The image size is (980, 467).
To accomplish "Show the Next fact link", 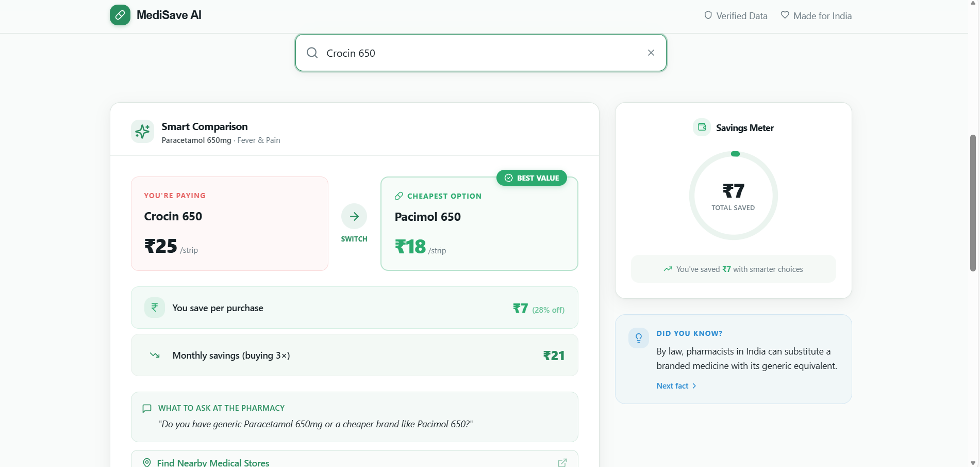I will coord(676,386).
